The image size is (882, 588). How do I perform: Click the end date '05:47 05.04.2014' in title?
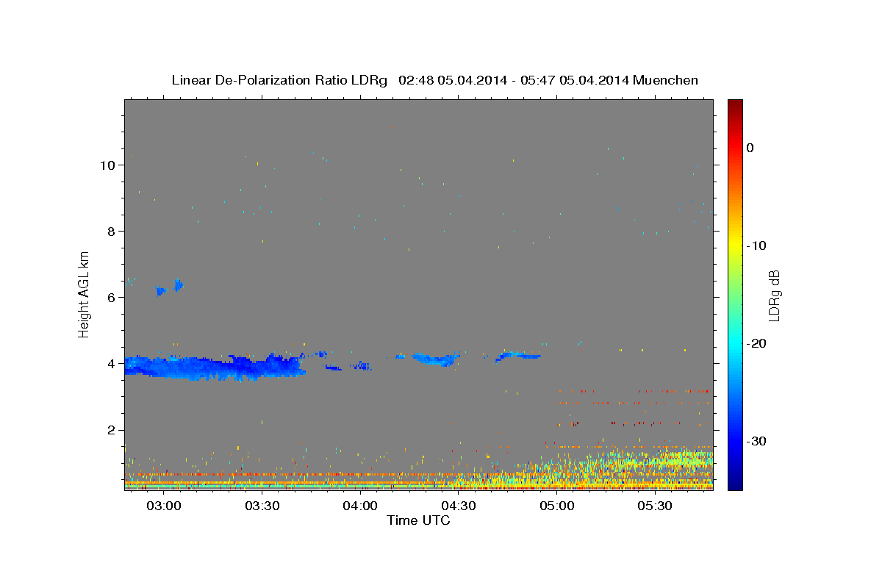pyautogui.click(x=574, y=80)
